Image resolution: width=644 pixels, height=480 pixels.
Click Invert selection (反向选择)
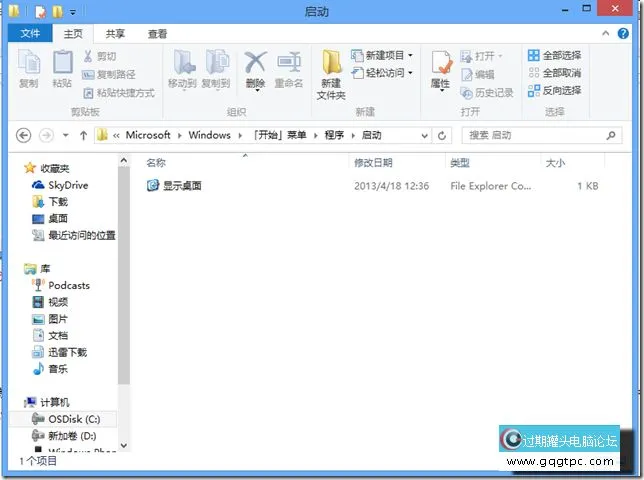tap(554, 91)
